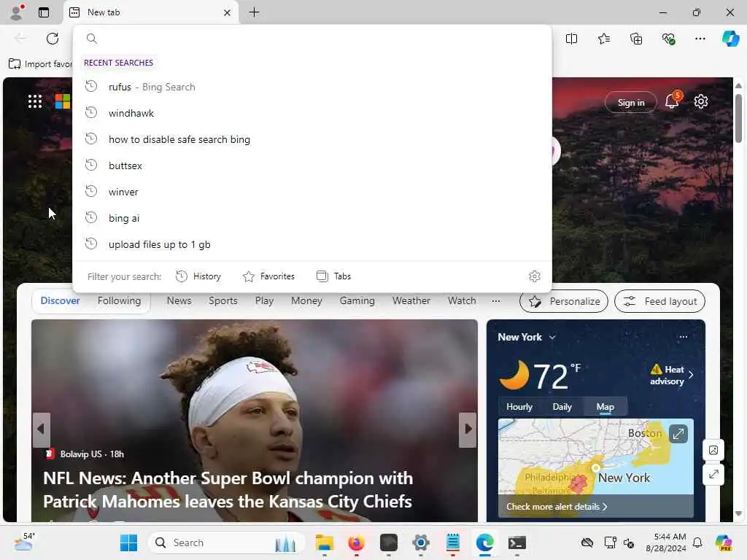Open File Explorer from taskbar
This screenshot has height=560, width=747.
[x=325, y=542]
